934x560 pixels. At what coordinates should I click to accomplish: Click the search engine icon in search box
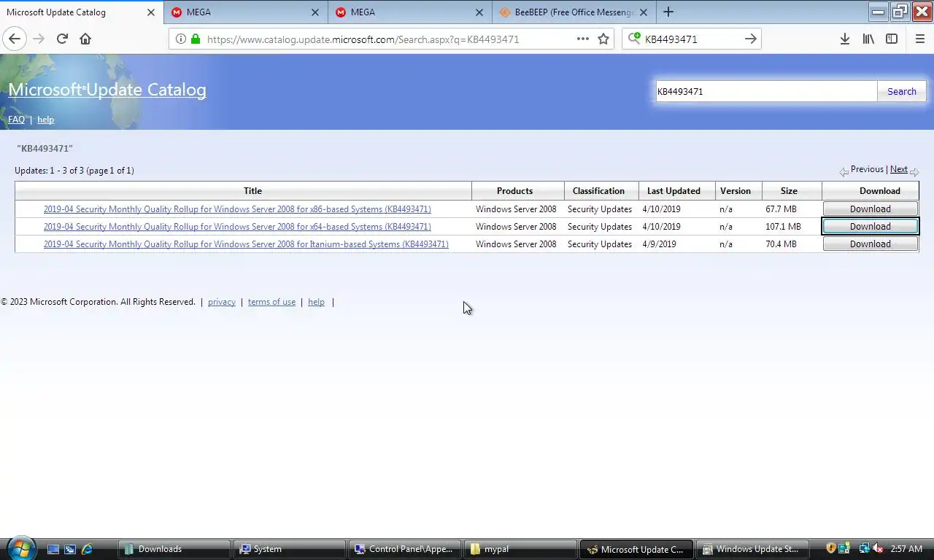[x=634, y=39]
